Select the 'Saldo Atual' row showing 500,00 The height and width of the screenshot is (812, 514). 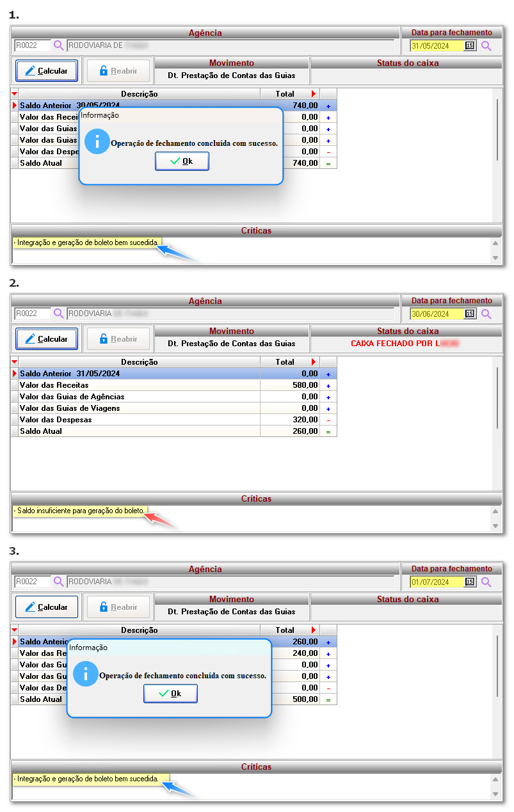coord(174,699)
